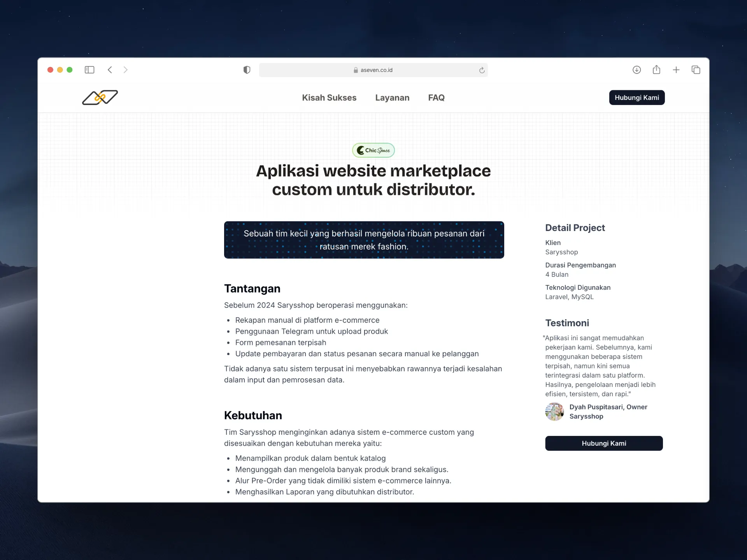Click the client name Sarysshop under Klien
The height and width of the screenshot is (560, 747).
tap(561, 252)
